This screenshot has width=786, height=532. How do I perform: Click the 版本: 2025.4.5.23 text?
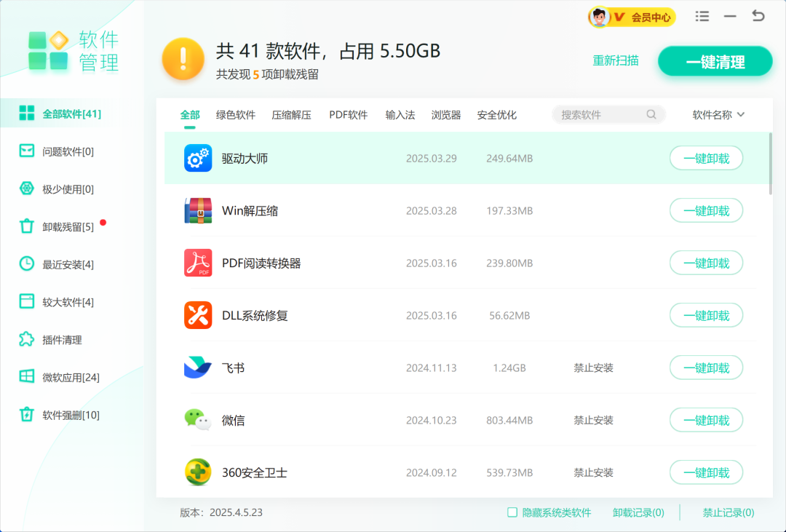click(x=221, y=512)
